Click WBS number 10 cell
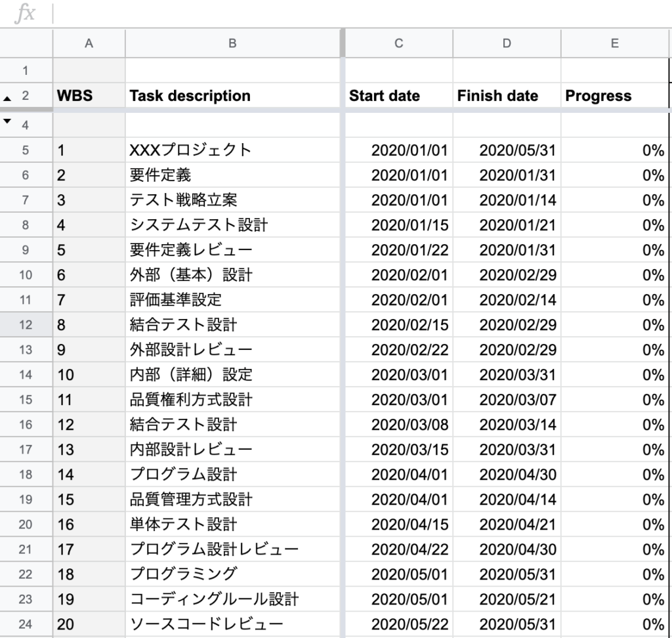Image resolution: width=672 pixels, height=638 pixels. [x=89, y=374]
